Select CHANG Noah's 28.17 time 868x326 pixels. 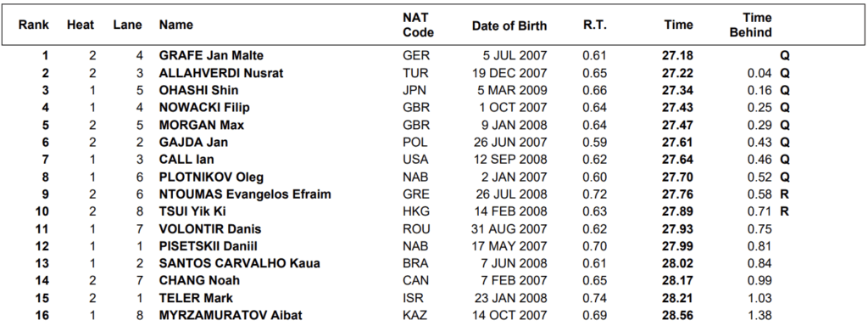pyautogui.click(x=677, y=281)
